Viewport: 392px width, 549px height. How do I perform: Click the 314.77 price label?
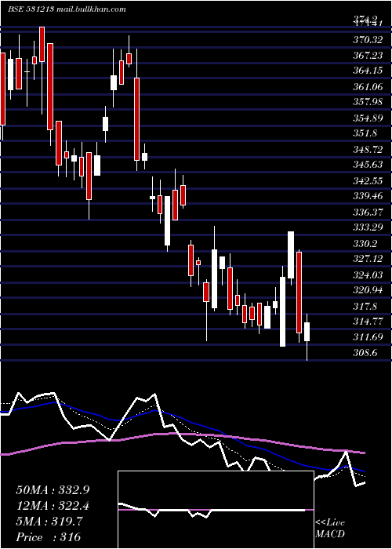[x=368, y=322]
